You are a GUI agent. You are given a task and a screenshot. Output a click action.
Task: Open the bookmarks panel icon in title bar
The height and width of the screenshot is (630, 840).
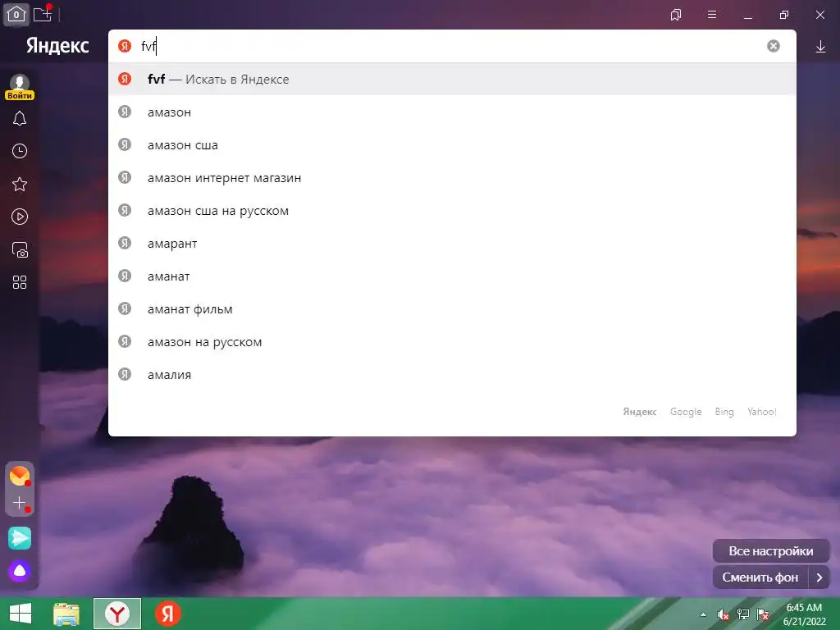[676, 15]
